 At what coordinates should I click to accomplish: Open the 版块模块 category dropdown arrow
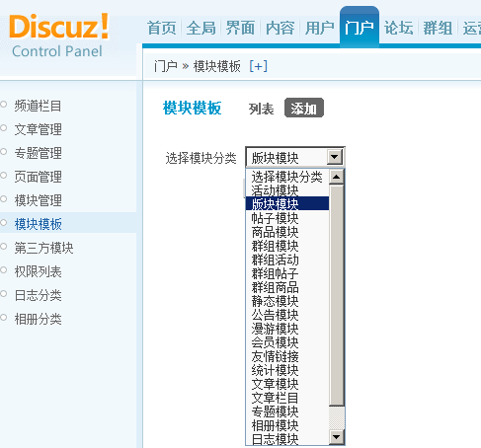[335, 157]
